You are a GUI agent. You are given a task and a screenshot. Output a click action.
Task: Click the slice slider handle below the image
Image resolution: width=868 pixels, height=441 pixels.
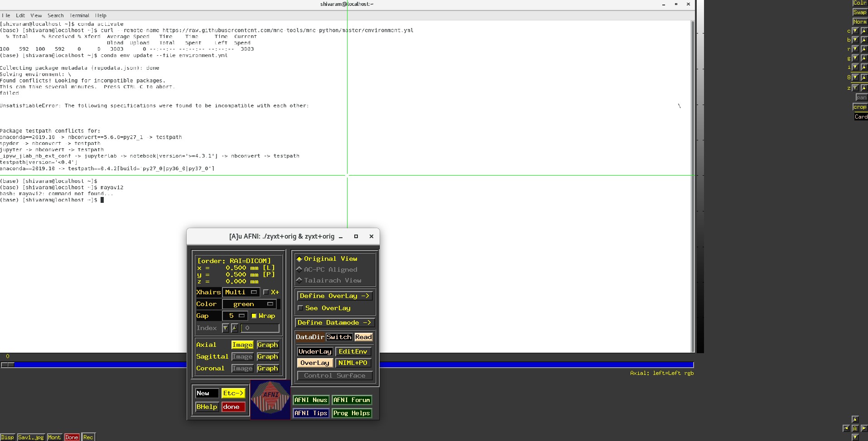pyautogui.click(x=8, y=364)
